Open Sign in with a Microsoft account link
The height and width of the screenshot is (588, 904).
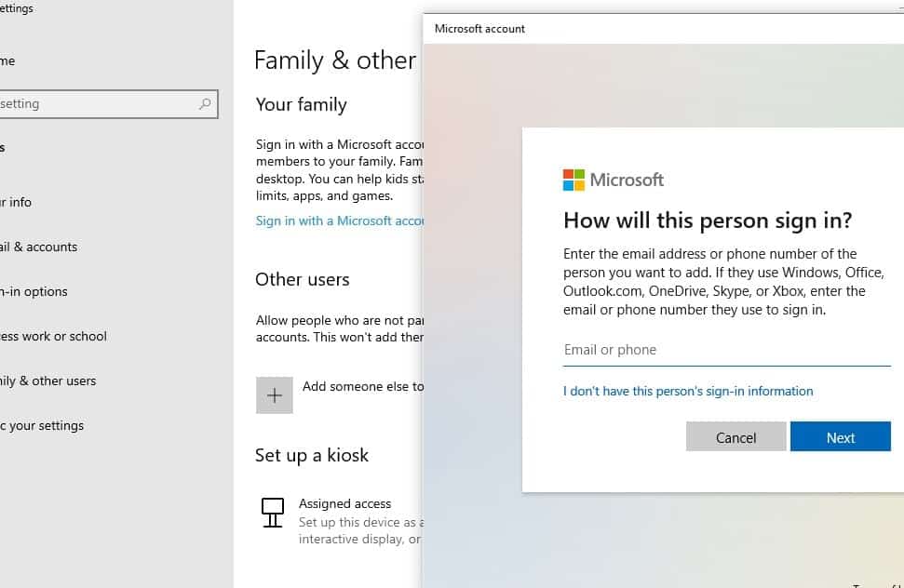click(x=340, y=221)
